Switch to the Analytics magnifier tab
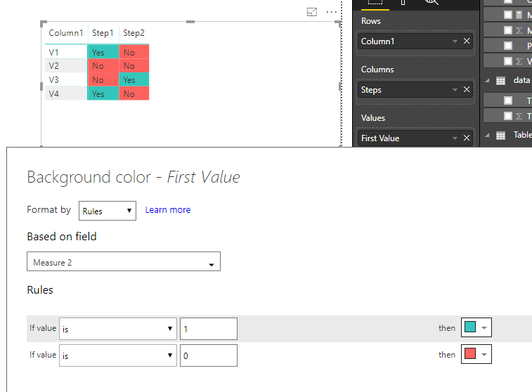The width and height of the screenshot is (532, 392). pyautogui.click(x=432, y=2)
